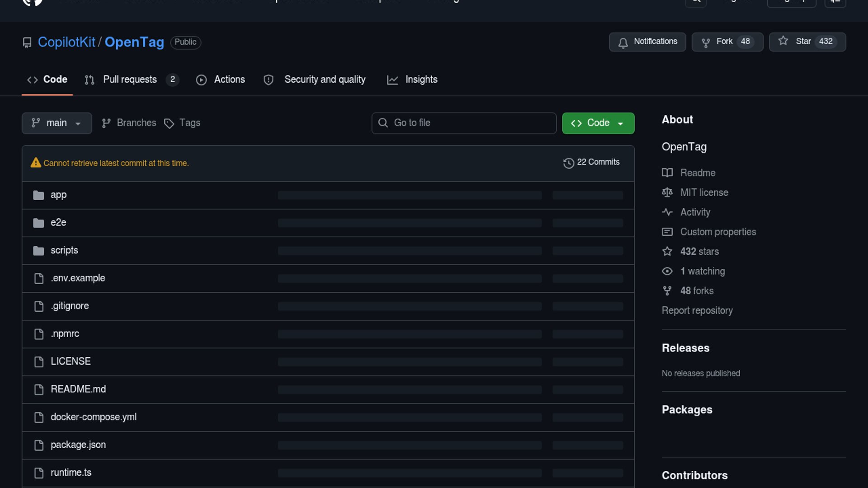Open the scripts folder

click(x=64, y=250)
